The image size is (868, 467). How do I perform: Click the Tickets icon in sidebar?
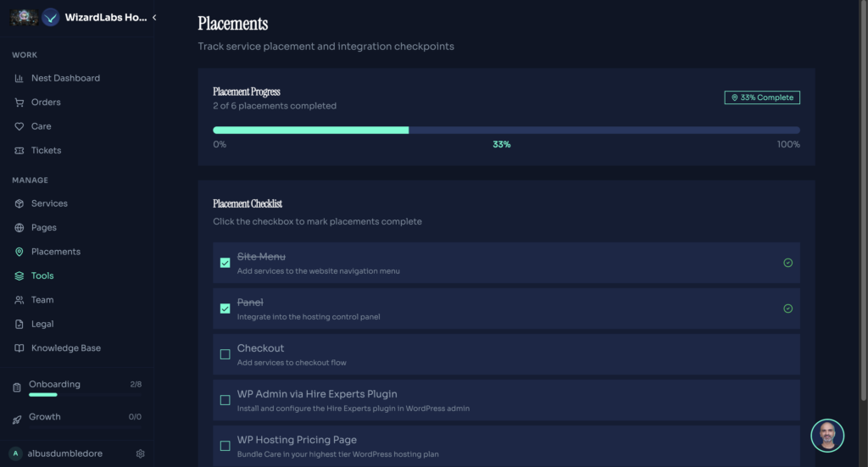tap(19, 151)
